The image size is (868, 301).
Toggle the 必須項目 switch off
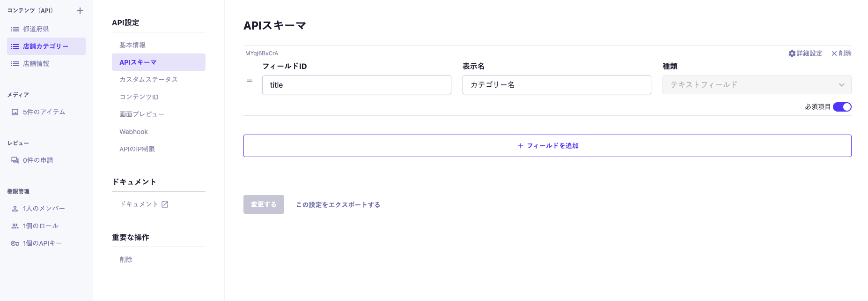tap(842, 107)
